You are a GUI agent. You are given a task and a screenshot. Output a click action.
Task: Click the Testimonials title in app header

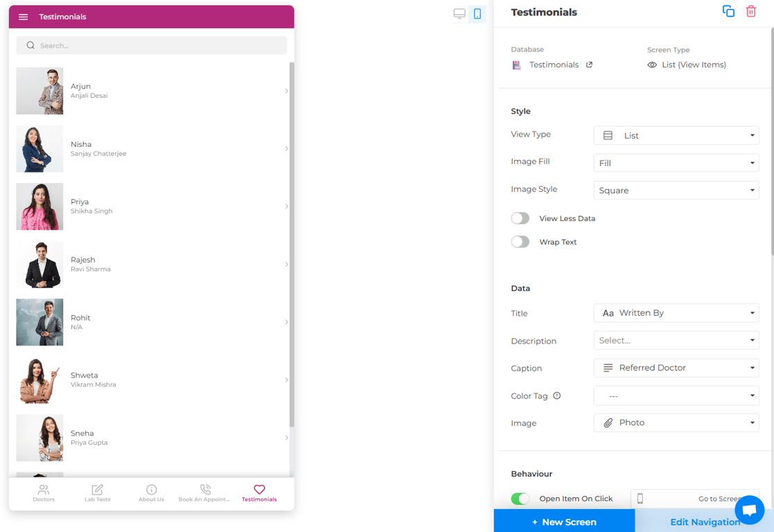(62, 17)
